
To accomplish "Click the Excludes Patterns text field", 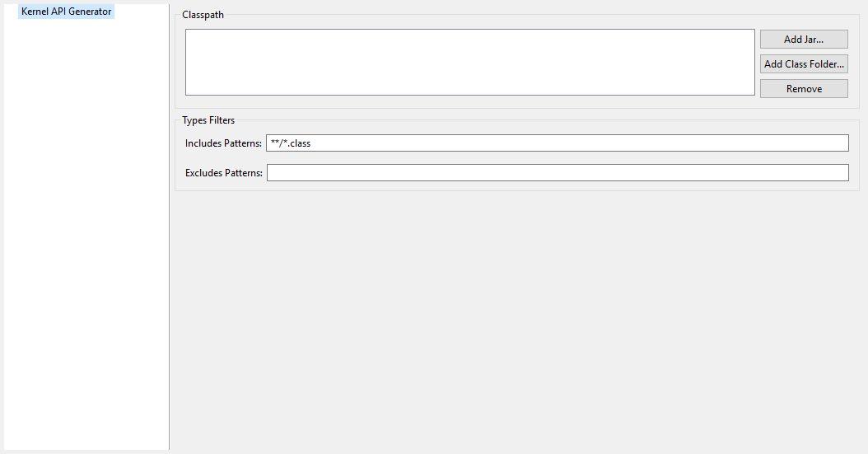I will pyautogui.click(x=557, y=173).
